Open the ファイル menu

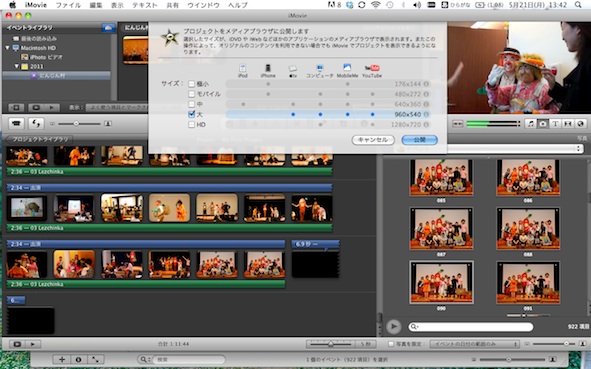[68, 5]
